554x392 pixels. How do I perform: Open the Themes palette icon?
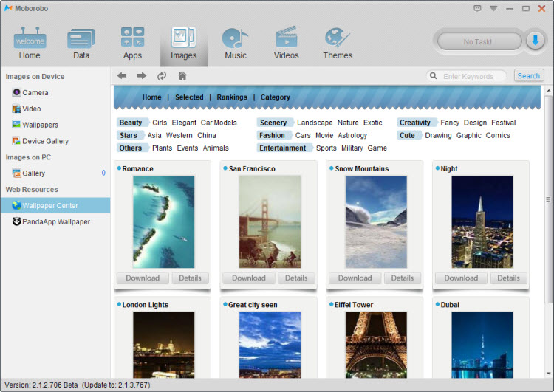pyautogui.click(x=338, y=42)
